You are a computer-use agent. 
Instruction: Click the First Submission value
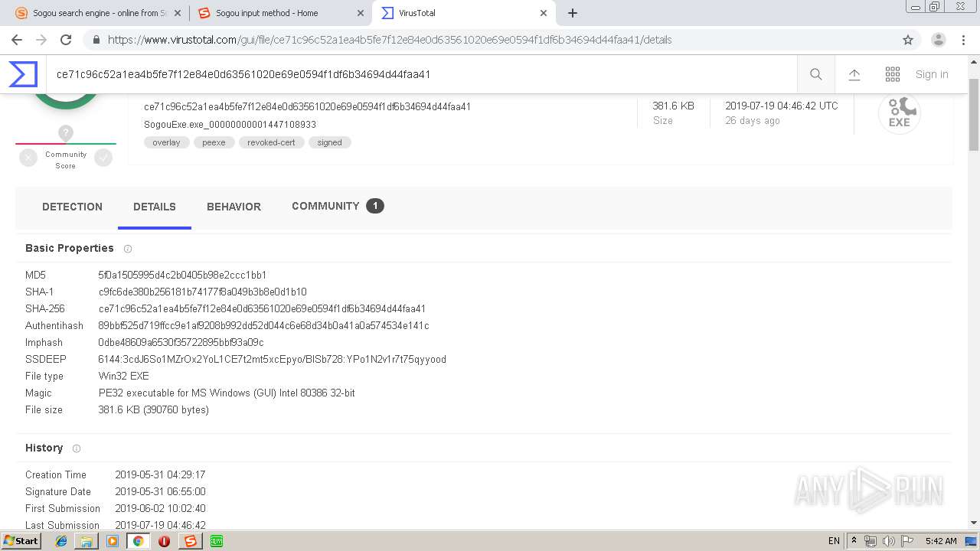[x=160, y=508]
